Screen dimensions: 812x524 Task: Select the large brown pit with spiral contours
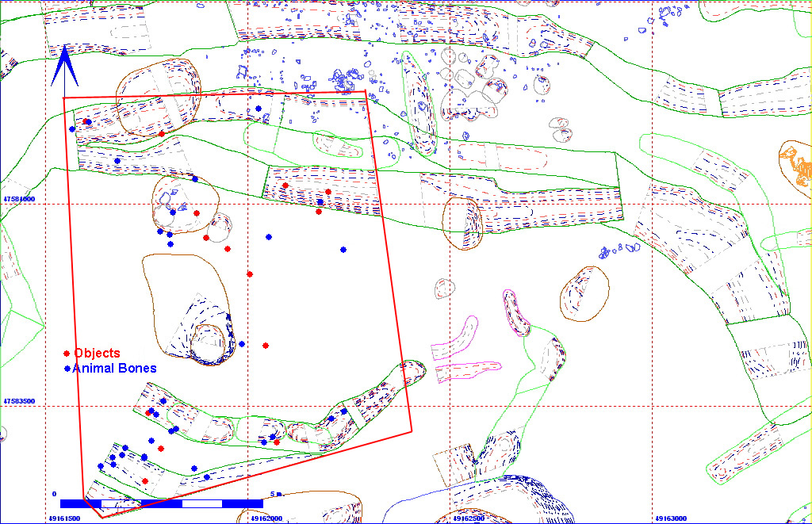coord(190,309)
